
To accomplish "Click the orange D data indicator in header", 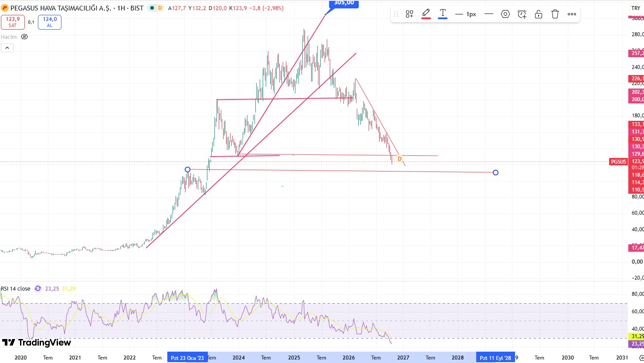I will tap(160, 8).
